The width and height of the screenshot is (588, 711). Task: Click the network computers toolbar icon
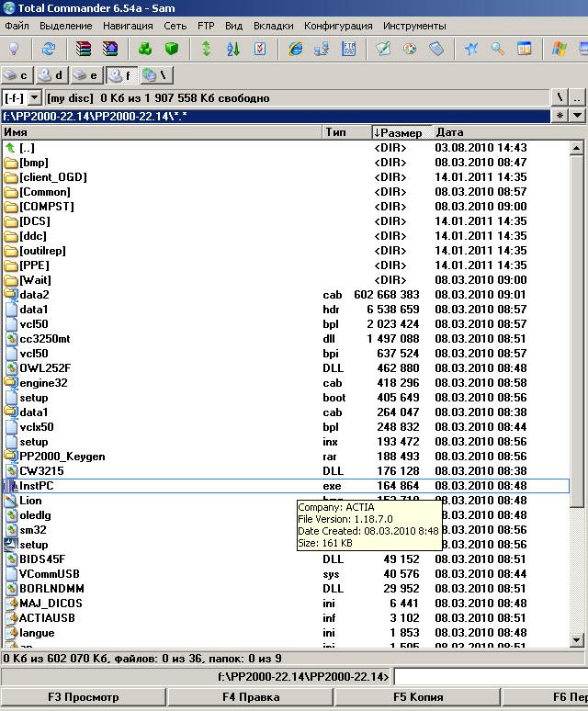[322, 49]
